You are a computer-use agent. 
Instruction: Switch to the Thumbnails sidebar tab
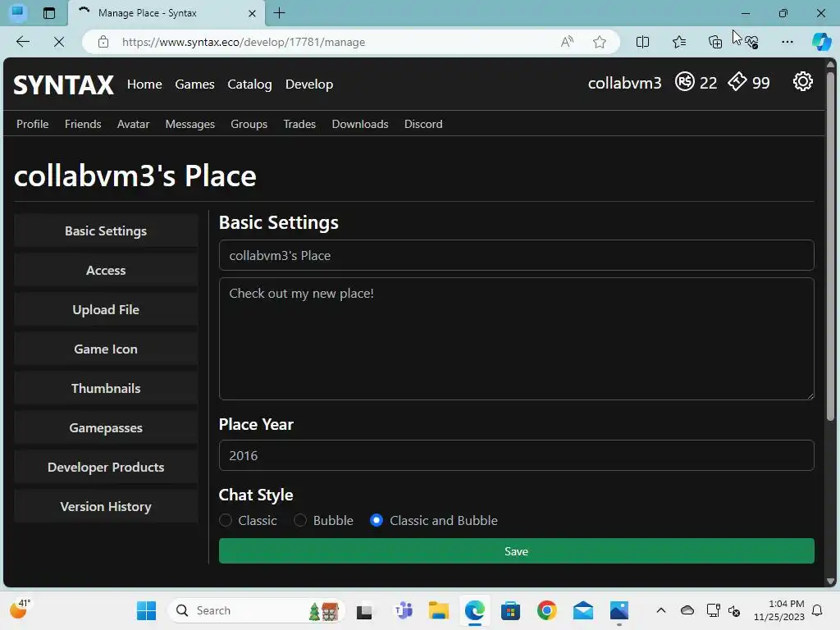click(x=106, y=388)
